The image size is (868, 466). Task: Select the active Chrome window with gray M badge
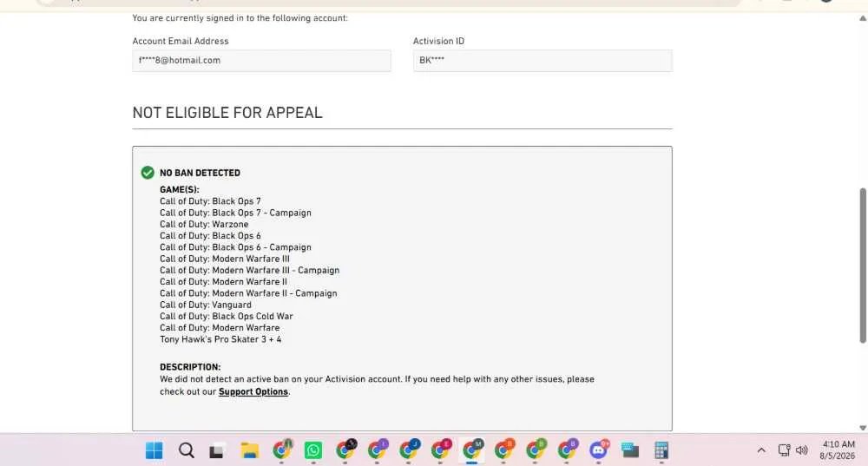pos(472,450)
